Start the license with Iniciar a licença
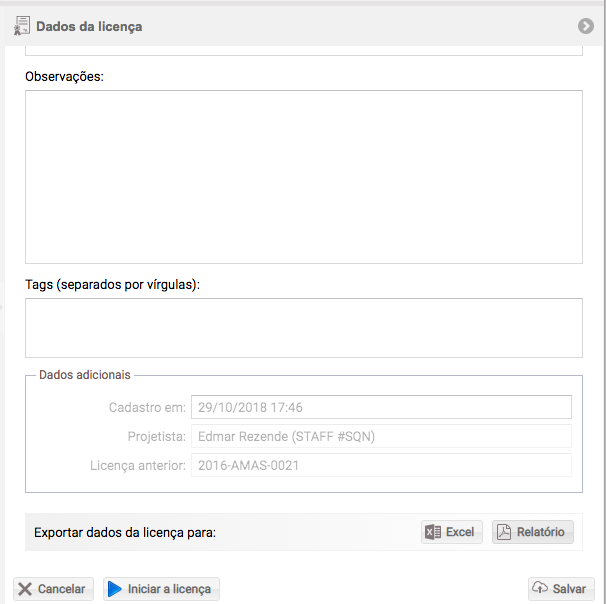The width and height of the screenshot is (606, 604). tap(161, 589)
